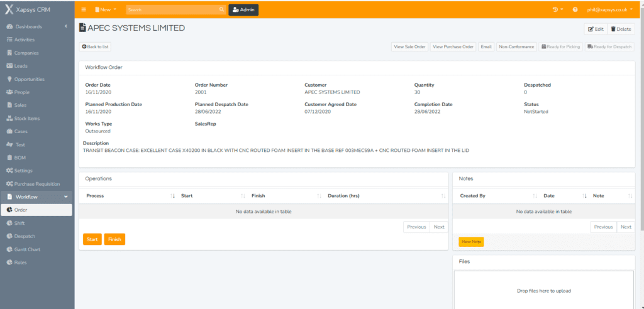Open Cases in the sidebar

pos(21,132)
